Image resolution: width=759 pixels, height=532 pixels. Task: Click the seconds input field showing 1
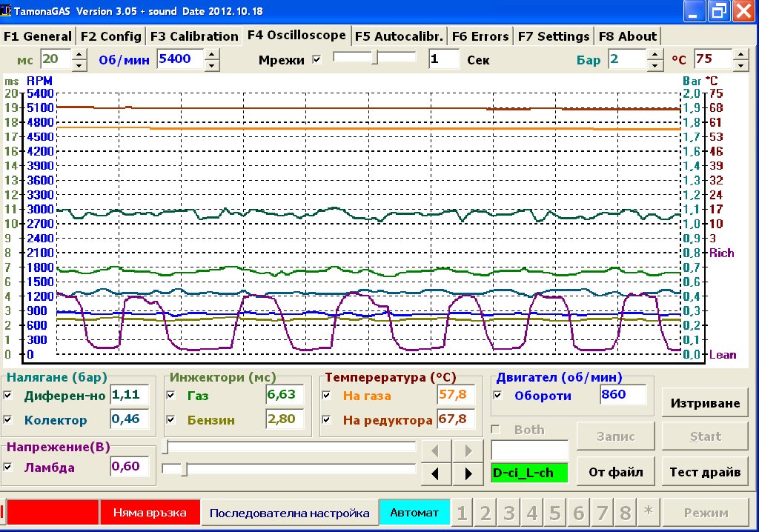click(443, 59)
